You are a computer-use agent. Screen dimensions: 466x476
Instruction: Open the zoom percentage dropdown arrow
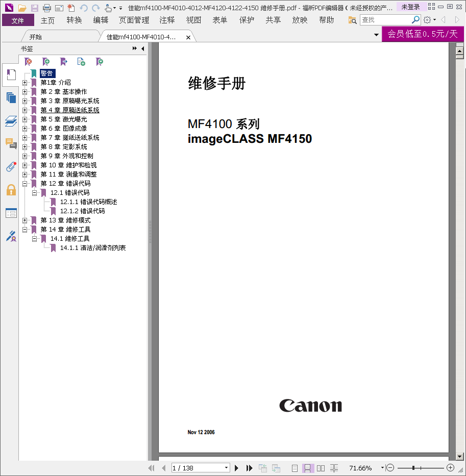pos(382,468)
